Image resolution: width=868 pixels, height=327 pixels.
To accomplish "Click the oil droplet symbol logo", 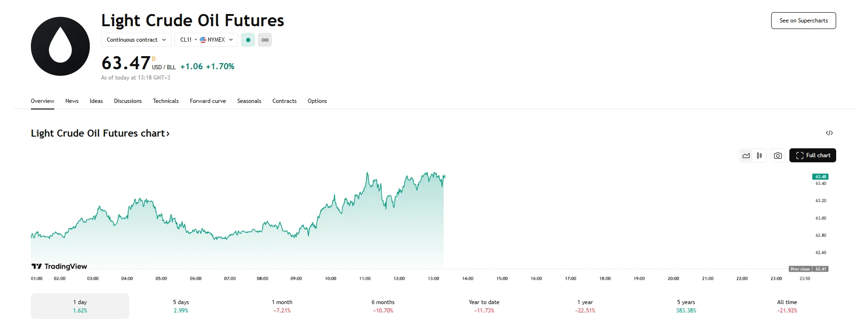I will click(x=60, y=46).
